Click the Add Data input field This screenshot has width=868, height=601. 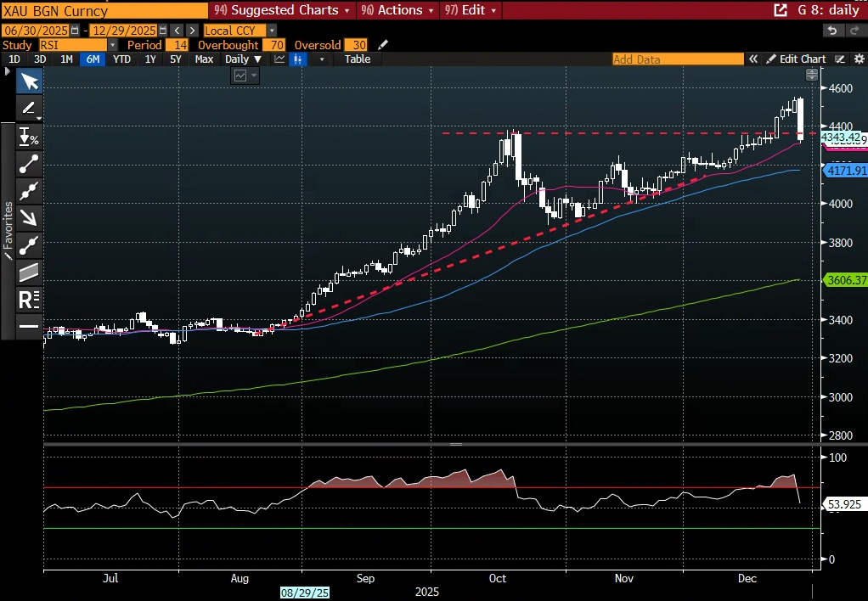(677, 59)
